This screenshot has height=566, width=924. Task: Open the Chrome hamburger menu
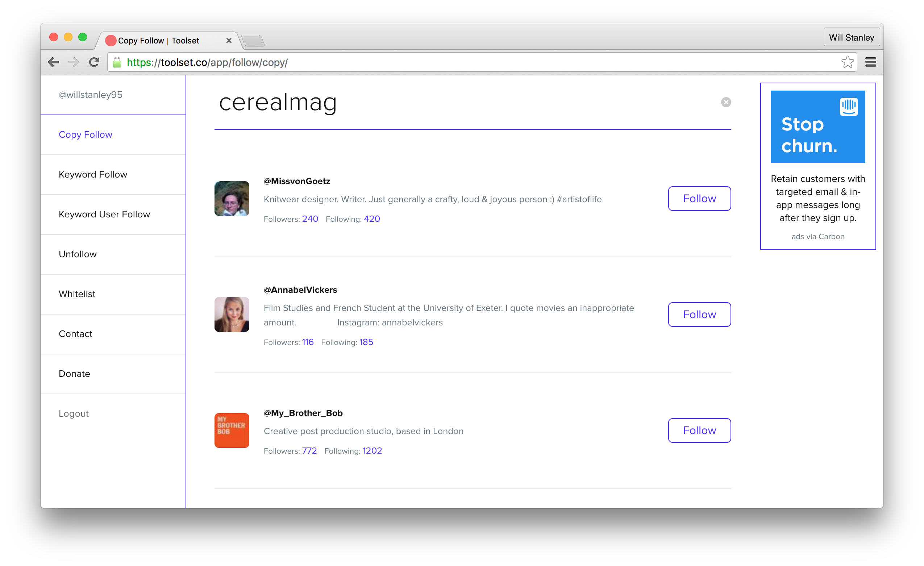click(x=870, y=62)
